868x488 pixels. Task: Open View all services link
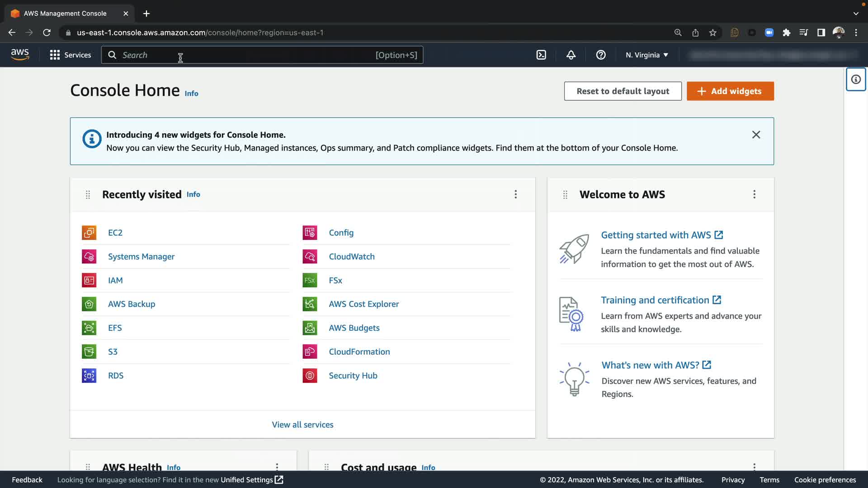click(x=302, y=425)
